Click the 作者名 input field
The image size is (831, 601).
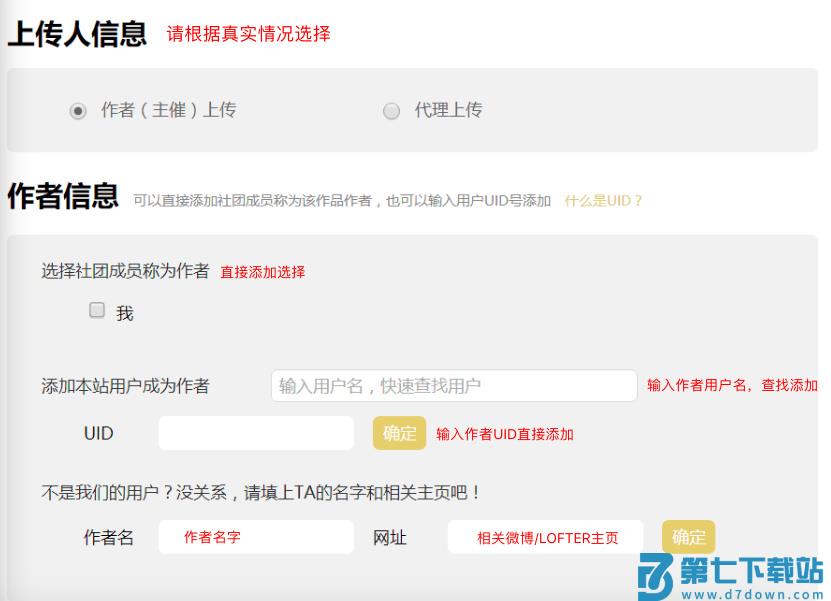pos(256,537)
